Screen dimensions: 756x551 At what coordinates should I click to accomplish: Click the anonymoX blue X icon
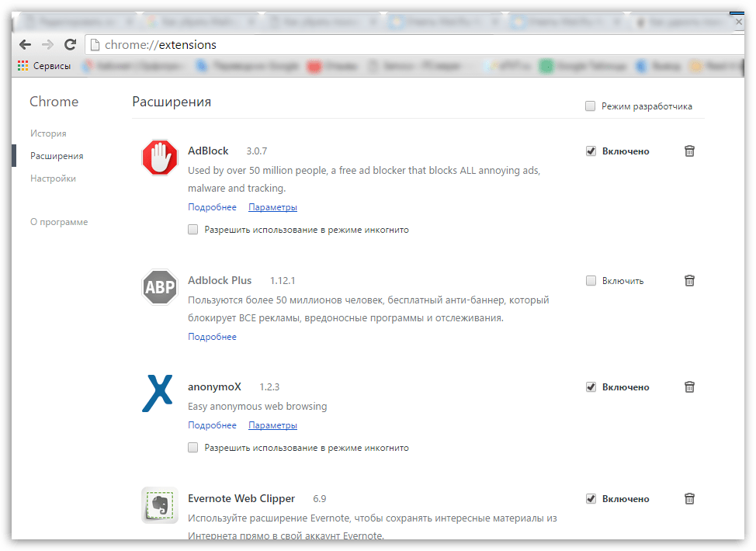(158, 393)
